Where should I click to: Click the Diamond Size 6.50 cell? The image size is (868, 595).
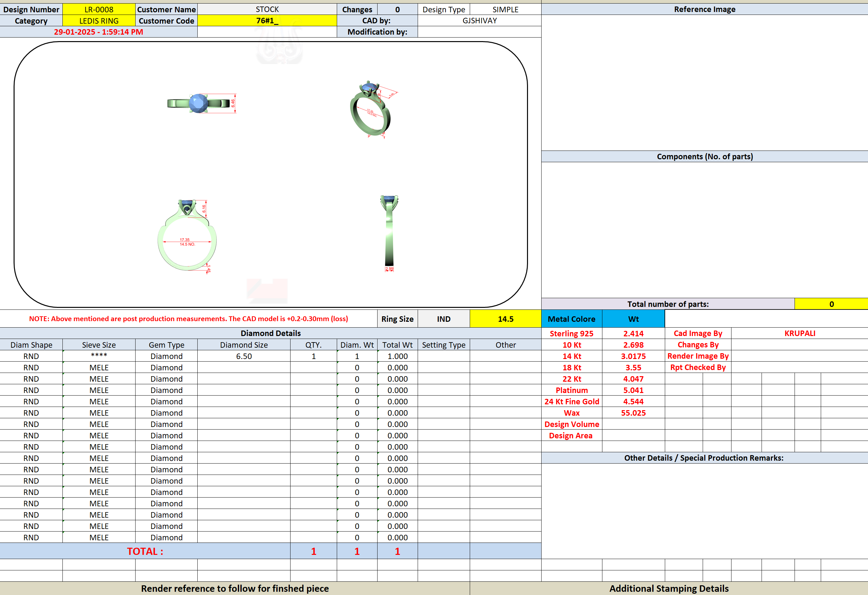point(244,356)
